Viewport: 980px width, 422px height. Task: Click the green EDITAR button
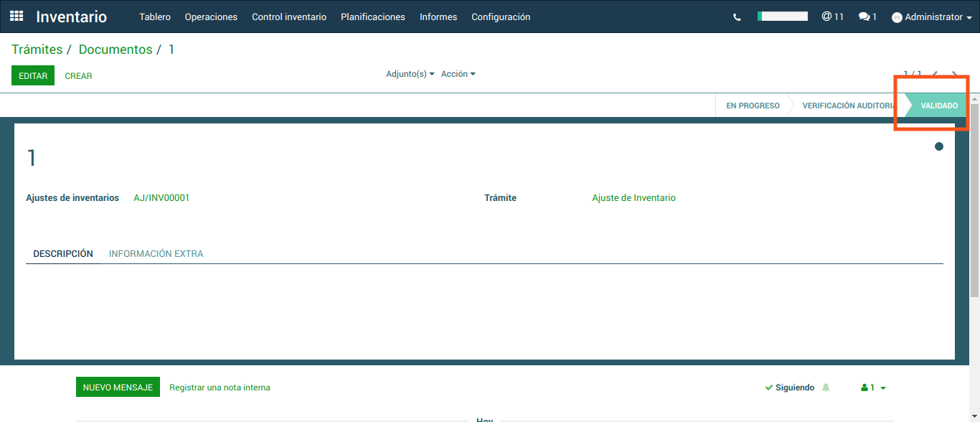coord(33,75)
